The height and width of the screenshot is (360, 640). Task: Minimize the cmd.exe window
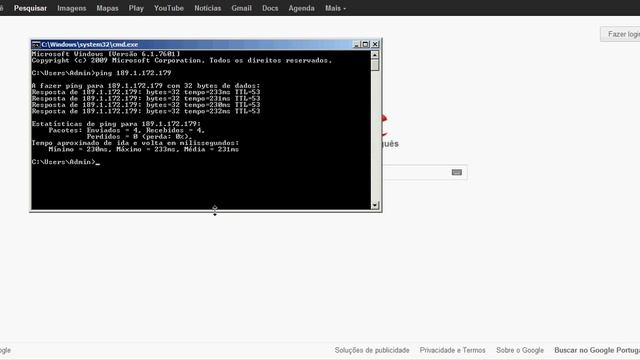[x=356, y=44]
